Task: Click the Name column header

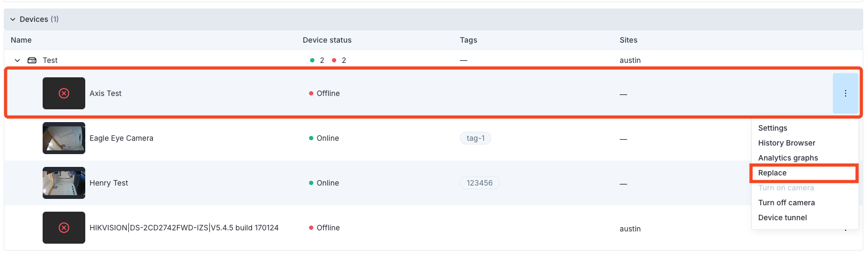Action: tap(21, 40)
